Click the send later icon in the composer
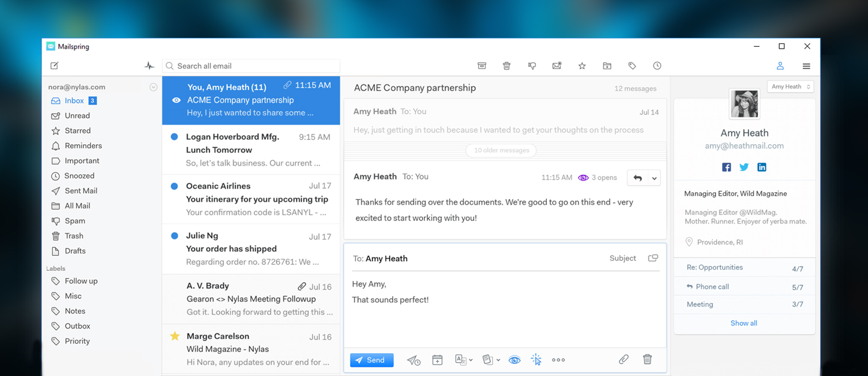 [x=414, y=360]
